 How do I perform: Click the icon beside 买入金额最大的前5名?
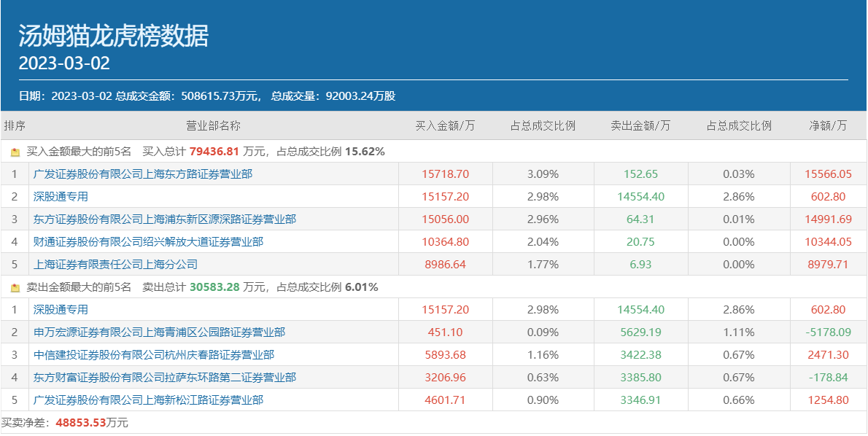[x=15, y=152]
